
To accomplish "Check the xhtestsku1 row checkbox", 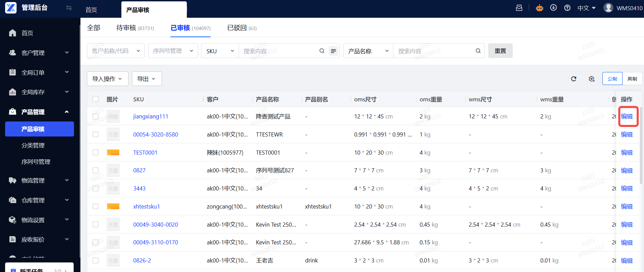I will tap(95, 206).
